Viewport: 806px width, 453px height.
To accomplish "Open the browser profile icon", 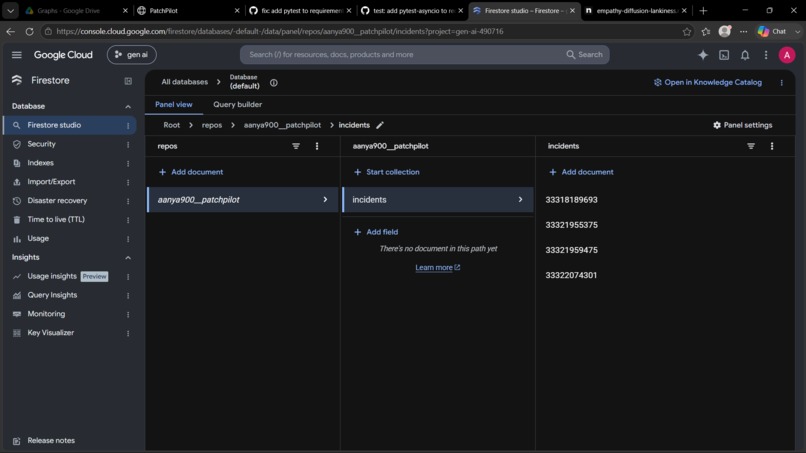I will pos(725,31).
